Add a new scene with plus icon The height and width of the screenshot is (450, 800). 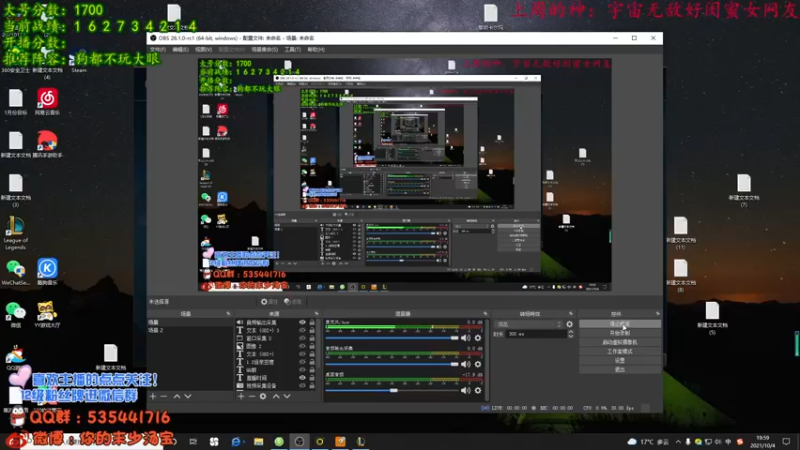[x=153, y=396]
